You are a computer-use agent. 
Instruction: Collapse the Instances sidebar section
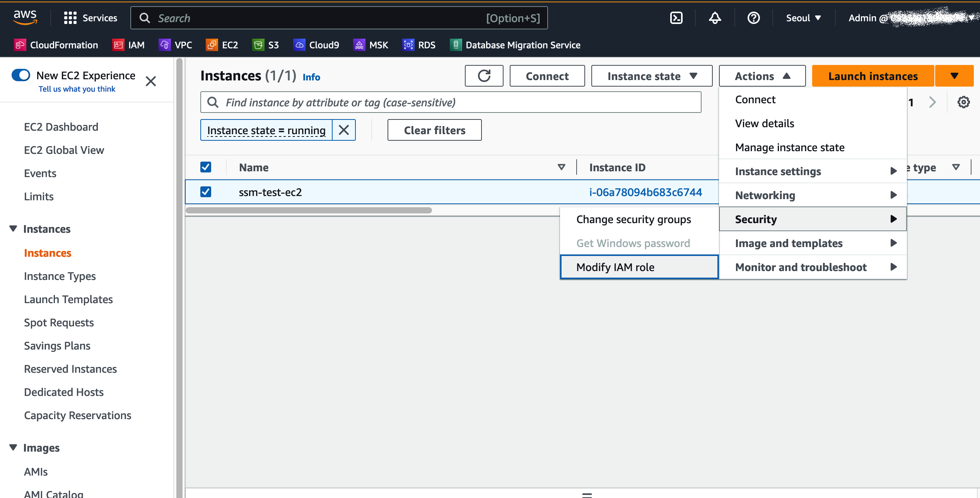13,229
